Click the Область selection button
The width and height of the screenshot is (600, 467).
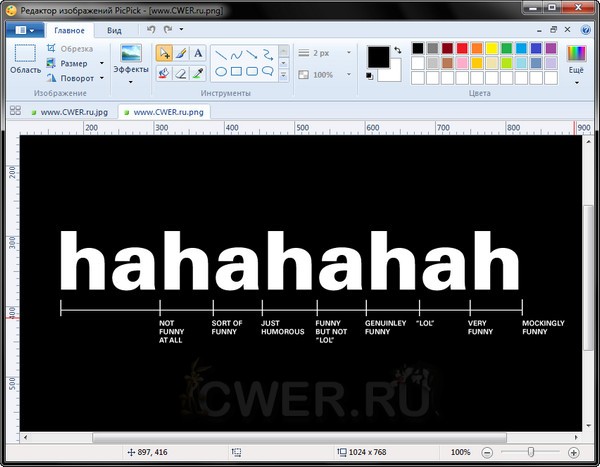point(25,60)
